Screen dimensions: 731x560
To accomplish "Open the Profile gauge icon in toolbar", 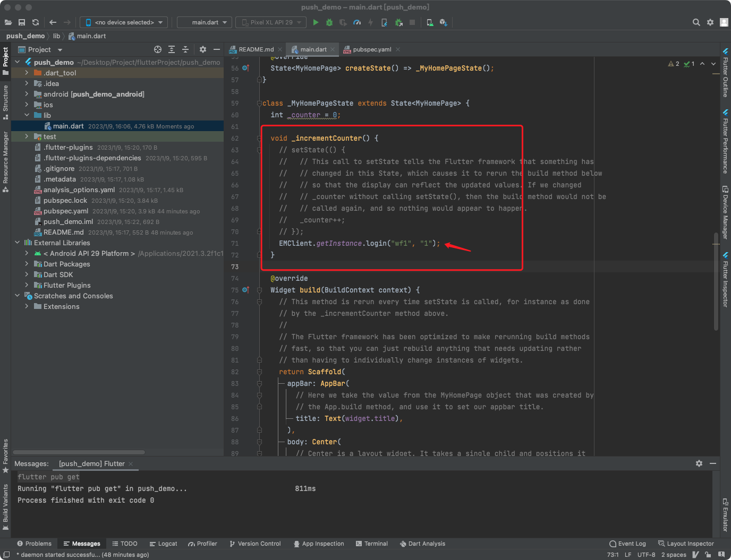I will 357,22.
